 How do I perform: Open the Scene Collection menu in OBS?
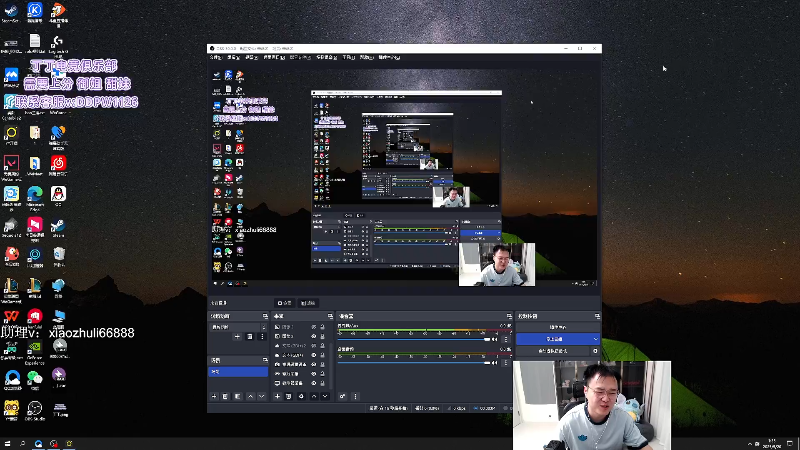(x=327, y=58)
